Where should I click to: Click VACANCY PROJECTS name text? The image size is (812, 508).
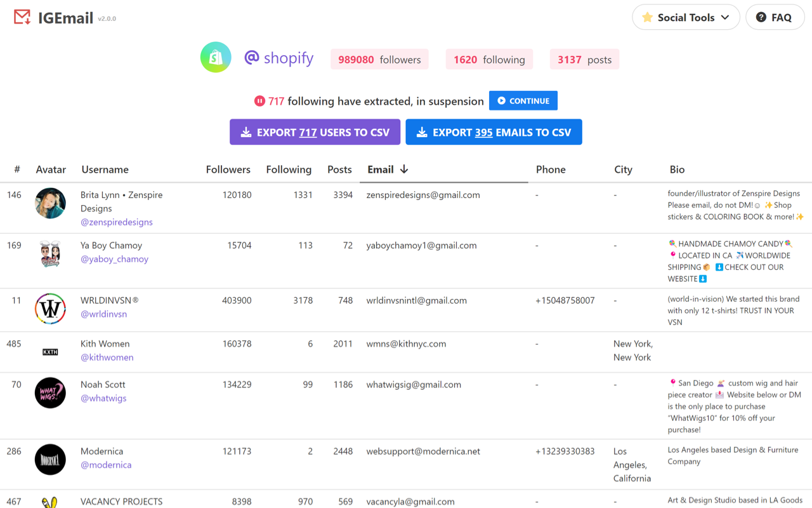pyautogui.click(x=121, y=501)
